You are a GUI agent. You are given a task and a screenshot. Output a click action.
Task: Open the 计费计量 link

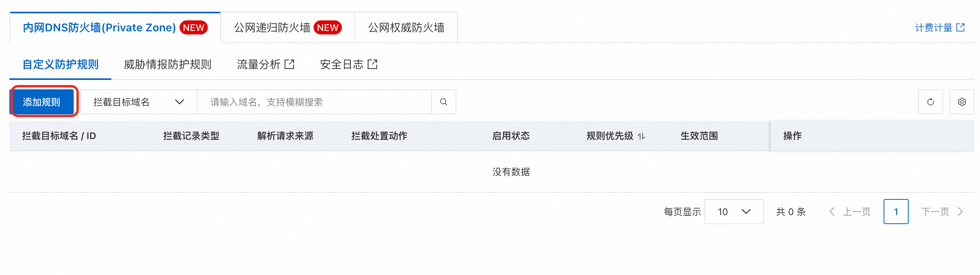pyautogui.click(x=933, y=27)
